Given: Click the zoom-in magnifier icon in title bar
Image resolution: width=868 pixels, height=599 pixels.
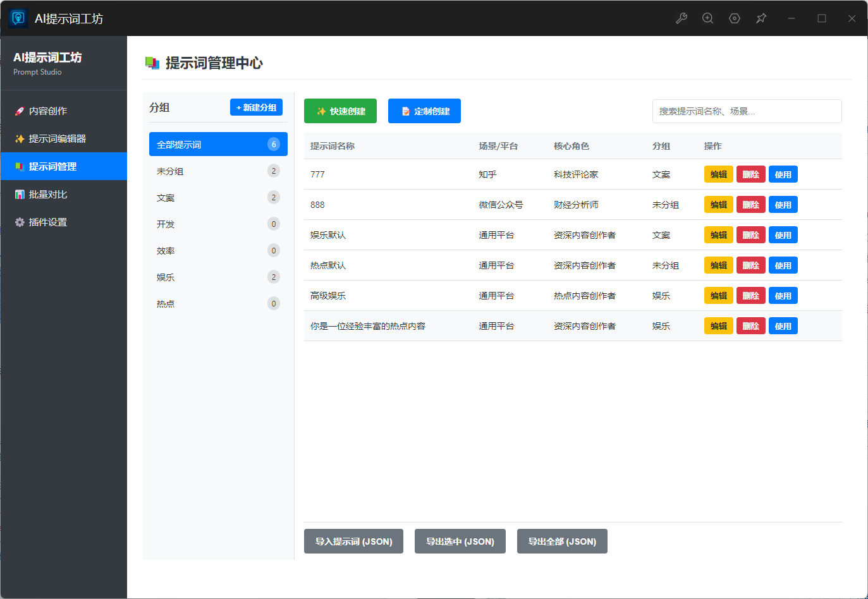Looking at the screenshot, I should click(x=708, y=18).
